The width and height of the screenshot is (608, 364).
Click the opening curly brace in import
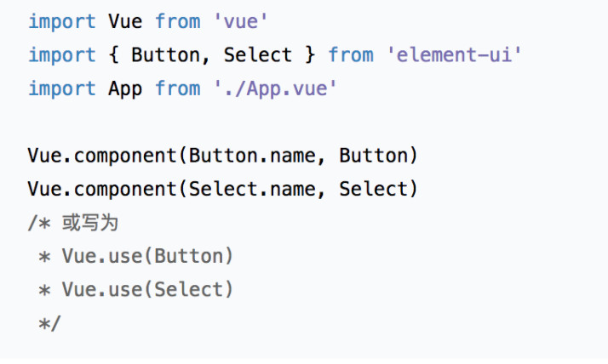coord(113,54)
